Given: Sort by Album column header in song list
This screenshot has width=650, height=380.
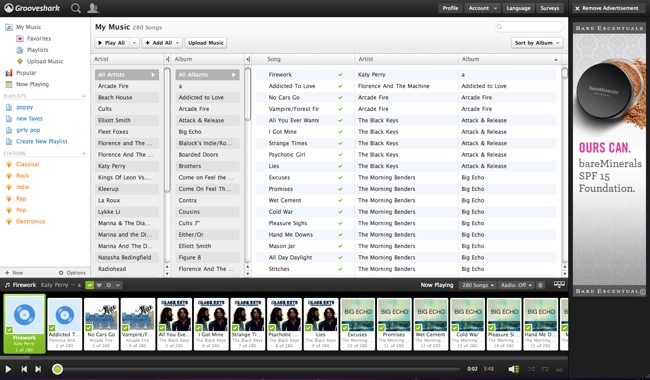Looking at the screenshot, I should (471, 59).
